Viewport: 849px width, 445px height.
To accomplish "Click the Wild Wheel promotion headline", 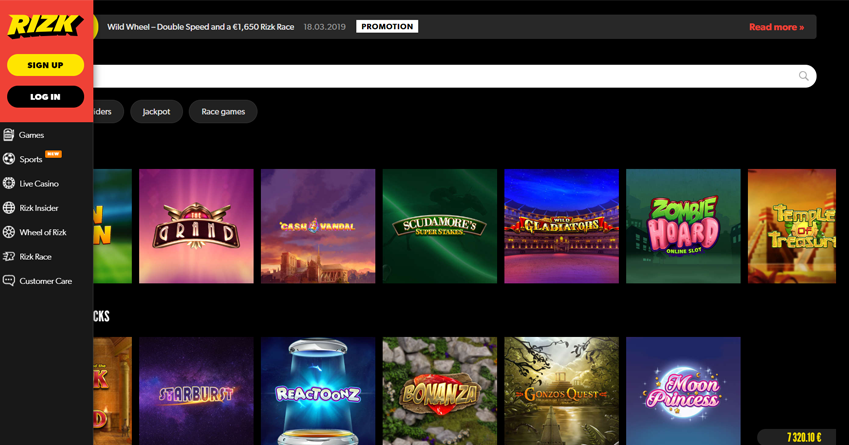I will click(200, 27).
